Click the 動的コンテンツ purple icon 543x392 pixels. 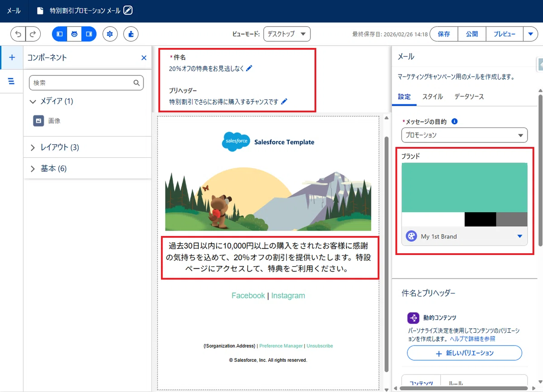tap(413, 318)
